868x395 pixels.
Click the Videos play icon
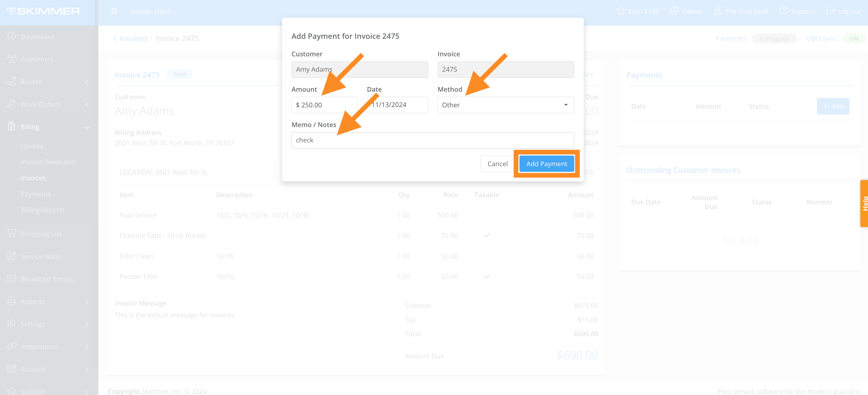(x=674, y=11)
